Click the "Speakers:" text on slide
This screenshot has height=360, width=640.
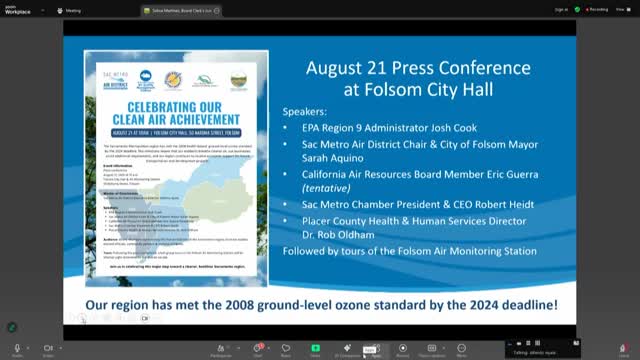coord(304,112)
